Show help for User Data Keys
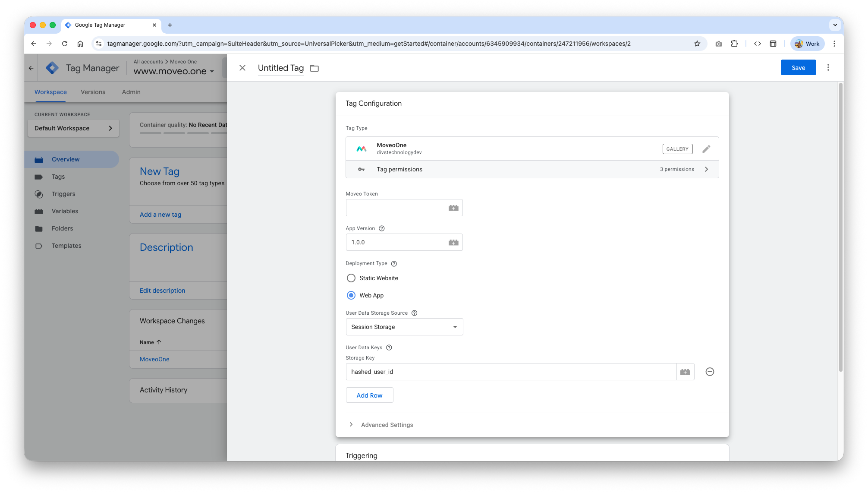The width and height of the screenshot is (868, 493). (x=389, y=348)
